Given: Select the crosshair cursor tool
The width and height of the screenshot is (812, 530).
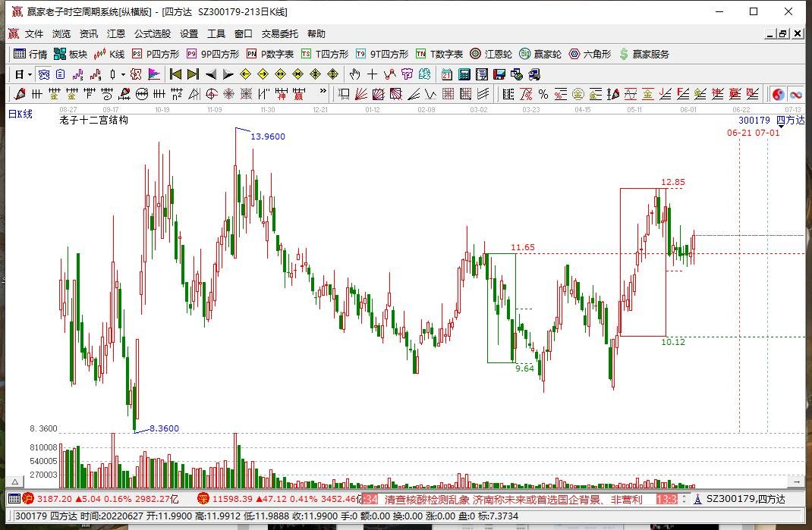Looking at the screenshot, I should pyautogui.click(x=373, y=74).
